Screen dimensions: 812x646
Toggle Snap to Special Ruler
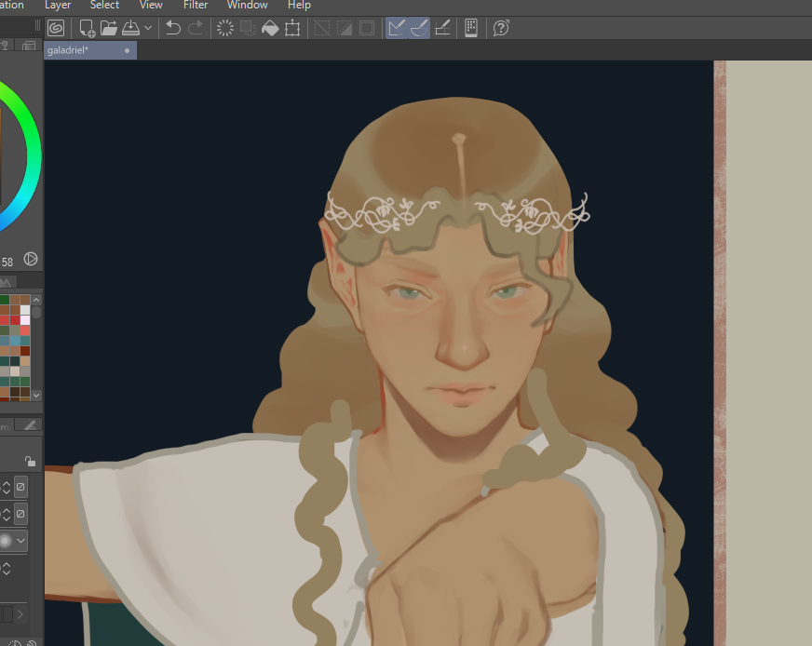[x=419, y=28]
